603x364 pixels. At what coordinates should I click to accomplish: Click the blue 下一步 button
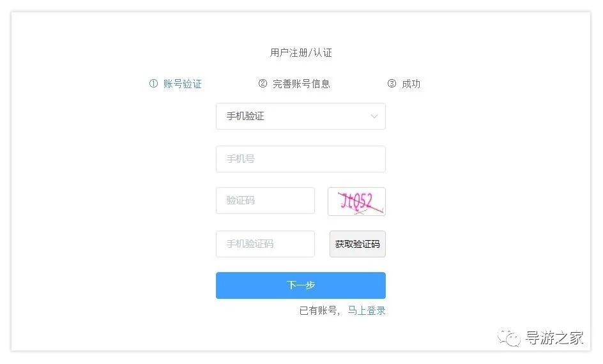click(300, 285)
